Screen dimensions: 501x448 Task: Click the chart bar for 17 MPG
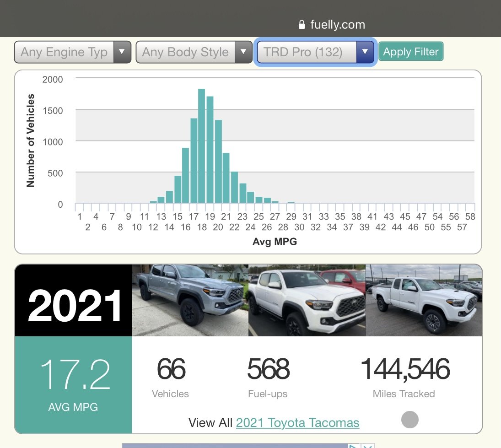pos(194,161)
